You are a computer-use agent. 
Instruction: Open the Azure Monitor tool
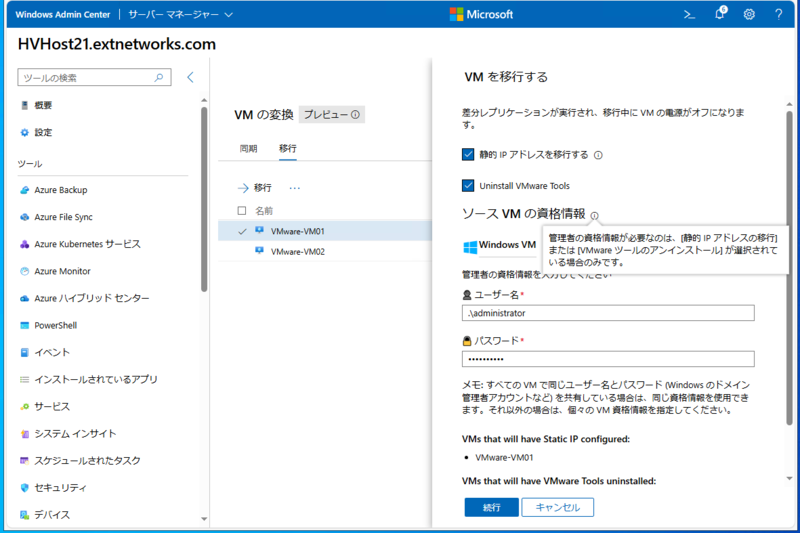[x=62, y=271]
